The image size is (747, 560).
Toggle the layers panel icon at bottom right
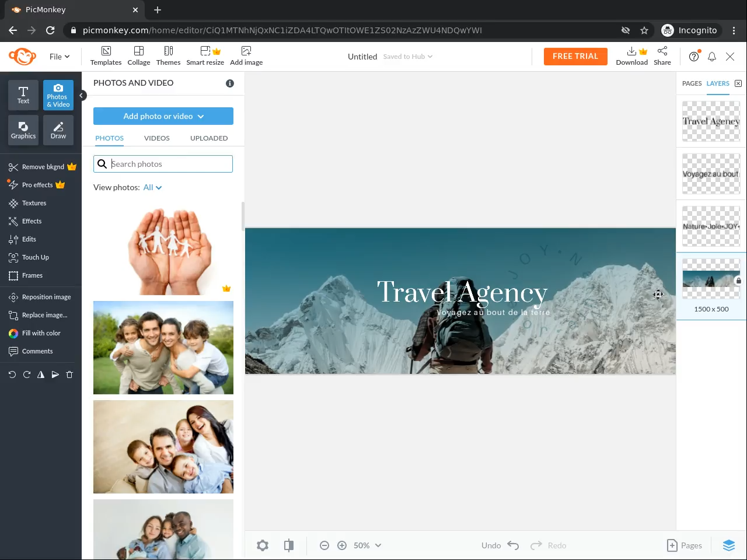tap(729, 545)
